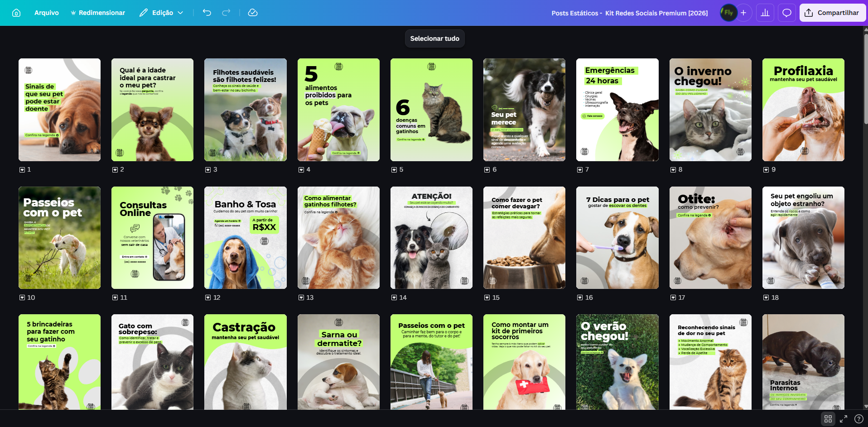Open the Arquivo menu
This screenshot has height=427, width=868.
(x=46, y=13)
